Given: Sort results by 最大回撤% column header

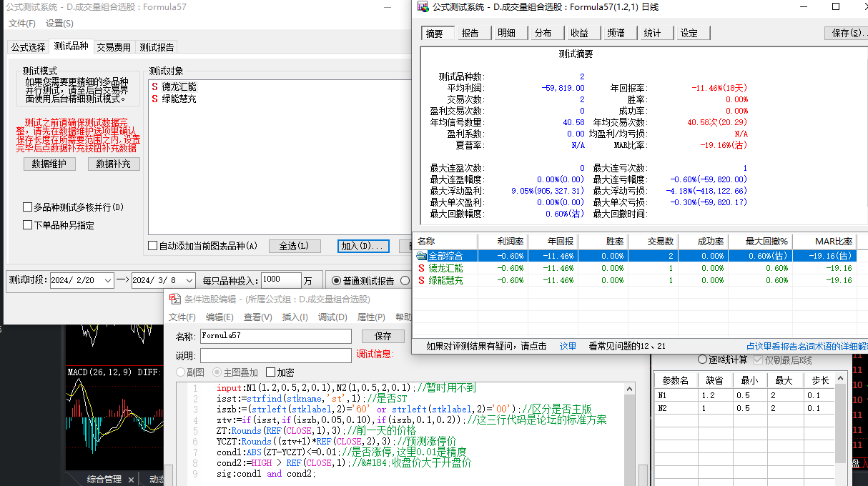Looking at the screenshot, I should (760, 242).
